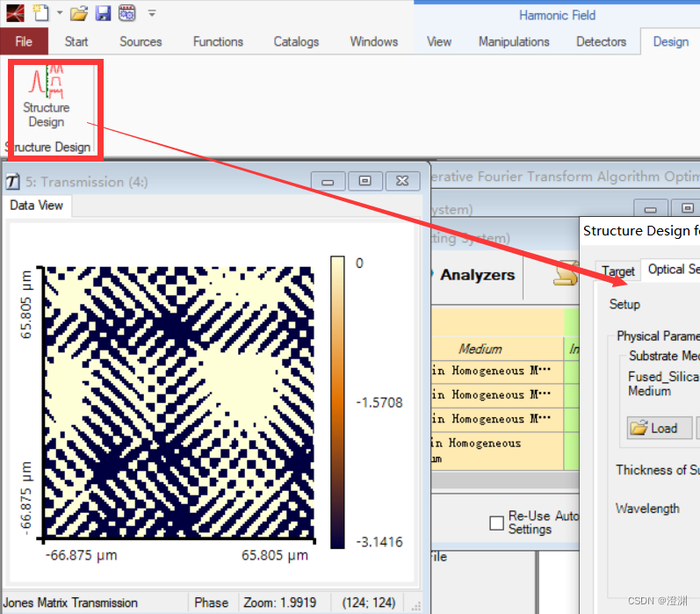This screenshot has height=614, width=700.
Task: Create a new document from quick toolbar
Action: [x=41, y=13]
